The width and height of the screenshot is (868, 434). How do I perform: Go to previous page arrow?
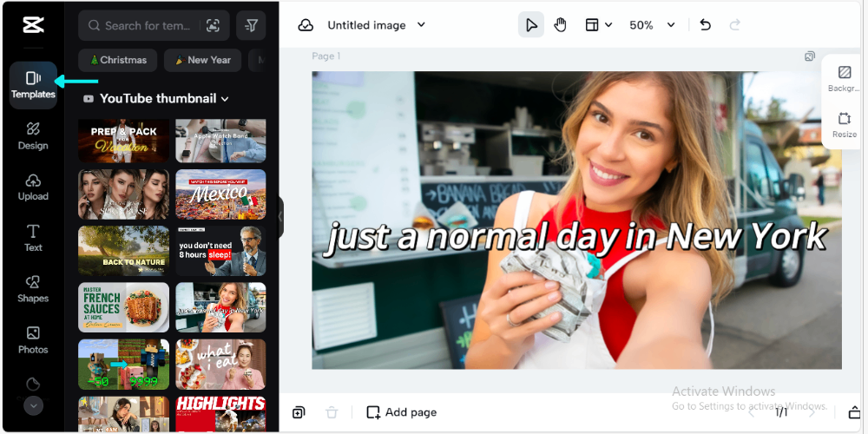tap(752, 412)
